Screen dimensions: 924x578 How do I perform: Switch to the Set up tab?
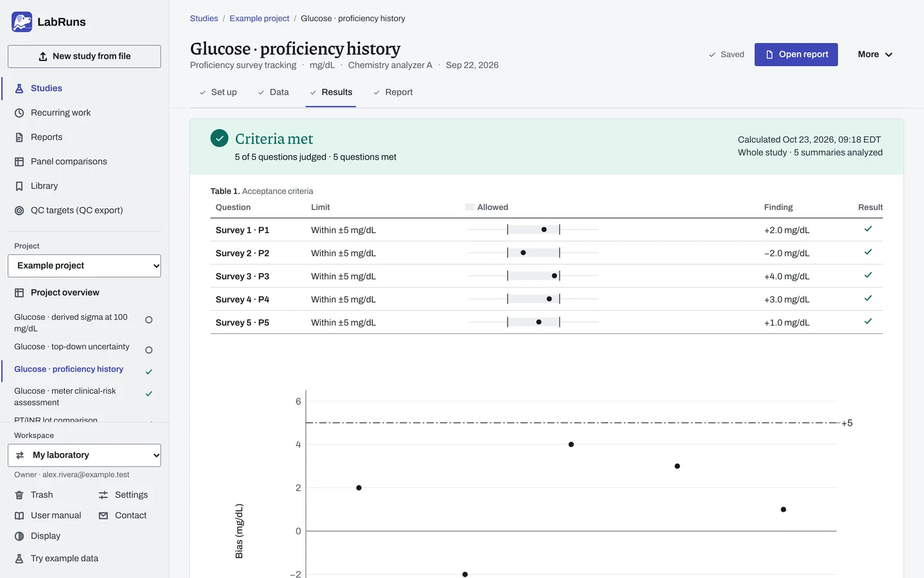pos(218,92)
